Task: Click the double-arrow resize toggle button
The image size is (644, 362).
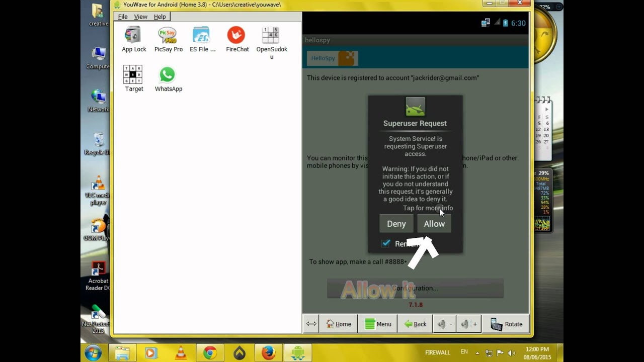Action: (x=311, y=324)
